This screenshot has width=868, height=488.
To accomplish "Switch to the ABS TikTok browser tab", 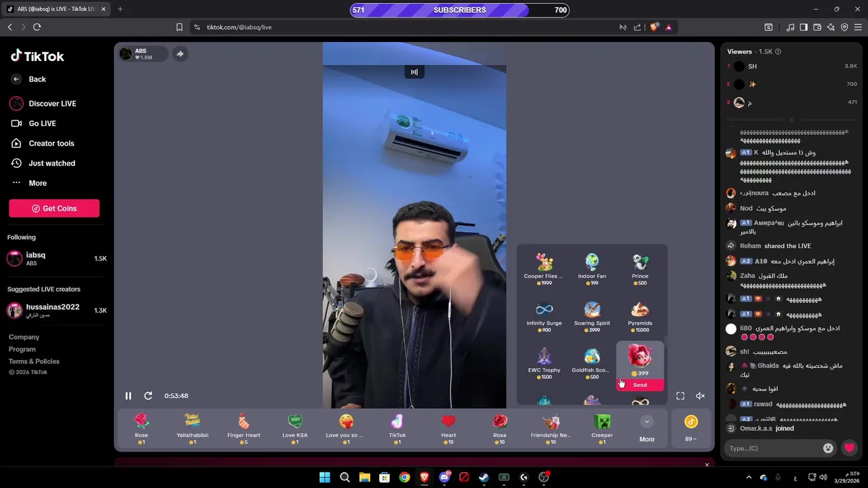I will [55, 9].
